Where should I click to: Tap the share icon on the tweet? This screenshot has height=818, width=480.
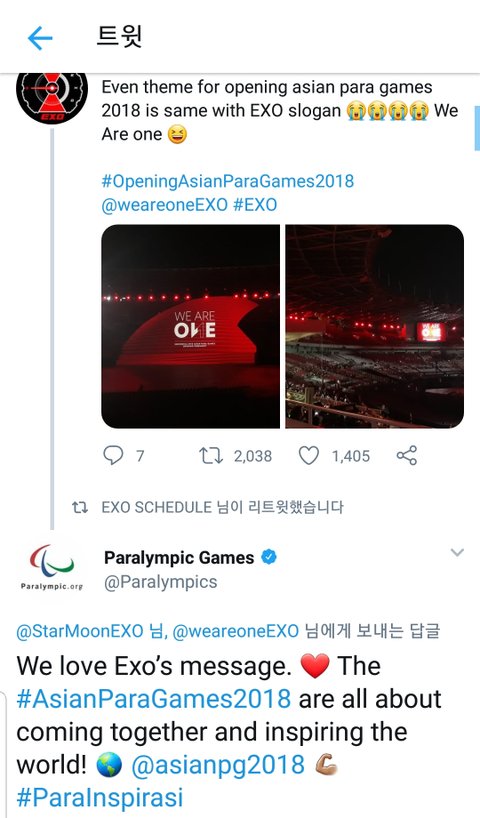click(x=406, y=455)
